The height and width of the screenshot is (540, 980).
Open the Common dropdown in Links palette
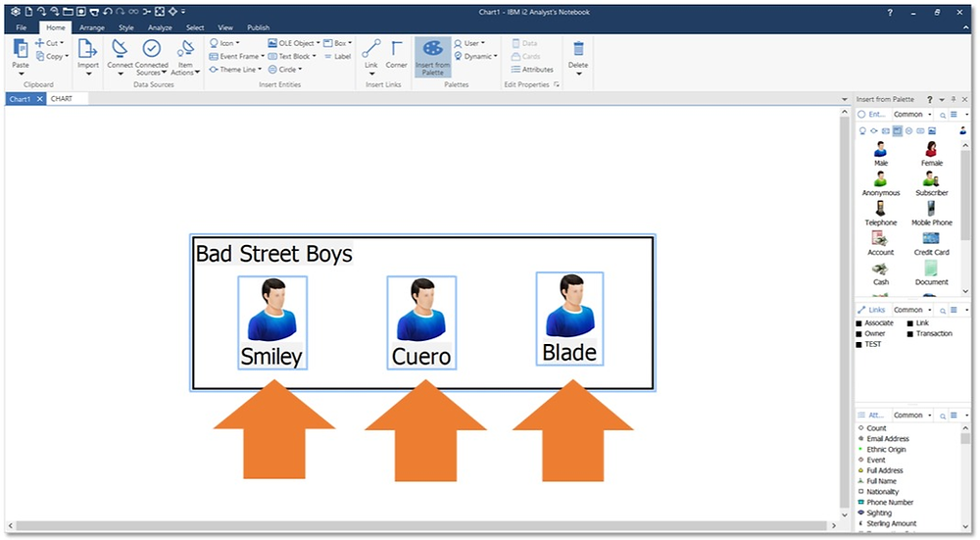point(912,310)
